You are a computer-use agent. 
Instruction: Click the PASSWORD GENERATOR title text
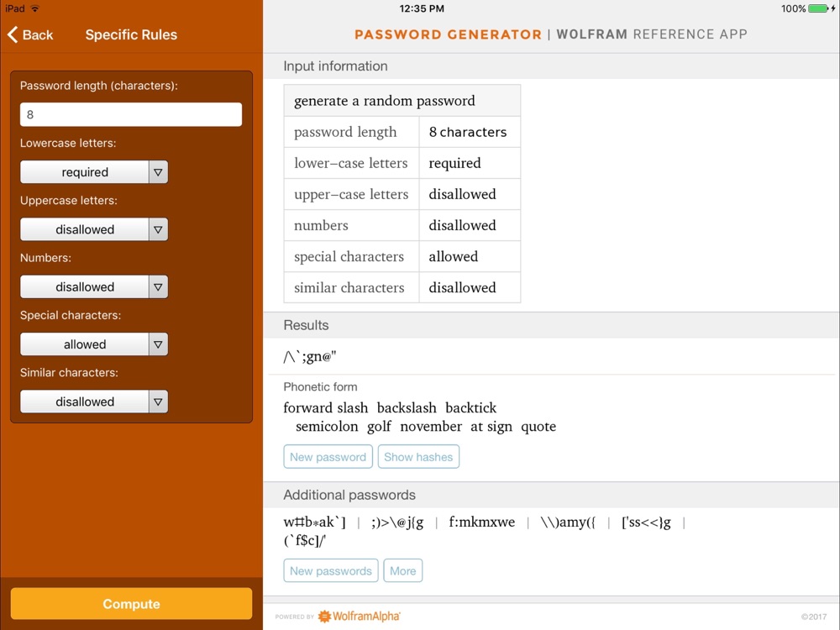coord(448,34)
